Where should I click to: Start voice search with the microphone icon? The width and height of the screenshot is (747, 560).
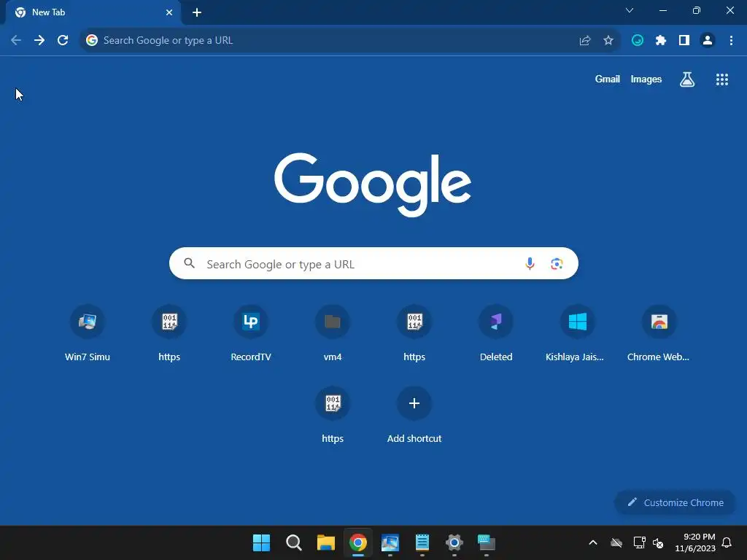530,263
